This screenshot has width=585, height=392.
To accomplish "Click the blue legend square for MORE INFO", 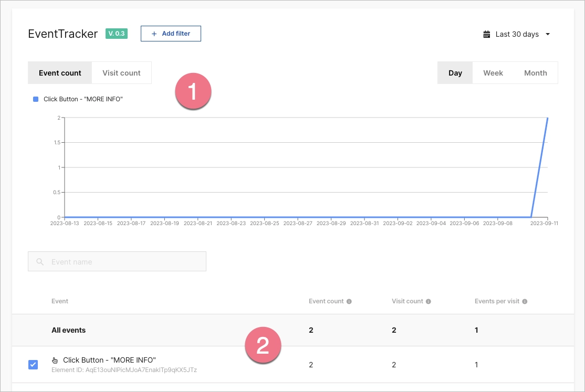I will 36,99.
